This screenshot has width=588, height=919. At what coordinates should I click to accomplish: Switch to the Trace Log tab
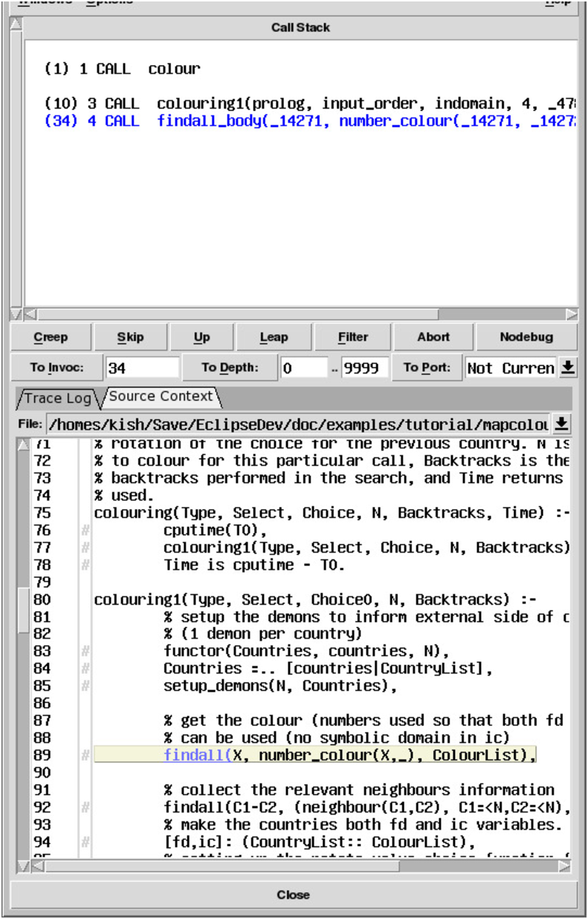pyautogui.click(x=57, y=398)
